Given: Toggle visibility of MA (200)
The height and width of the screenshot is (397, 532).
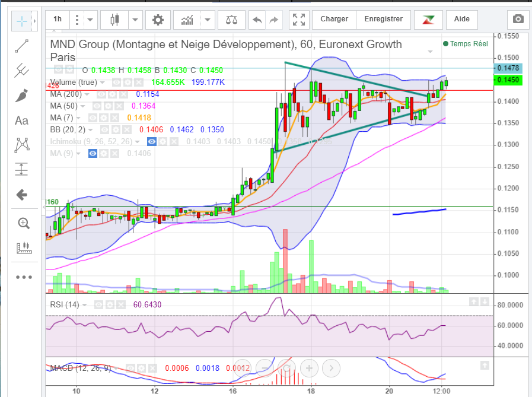Looking at the screenshot, I should tap(101, 94).
